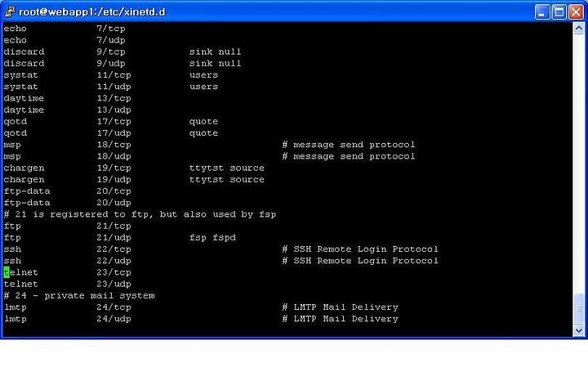Image resolution: width=588 pixels, height=381 pixels.
Task: Click 'discard' on the 9/udp line
Action: [x=24, y=64]
